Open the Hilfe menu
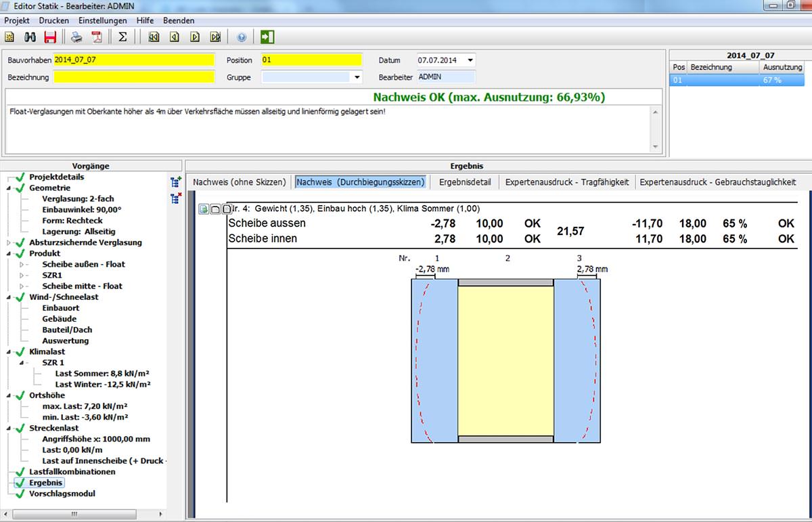The height and width of the screenshot is (522, 812). (x=145, y=20)
